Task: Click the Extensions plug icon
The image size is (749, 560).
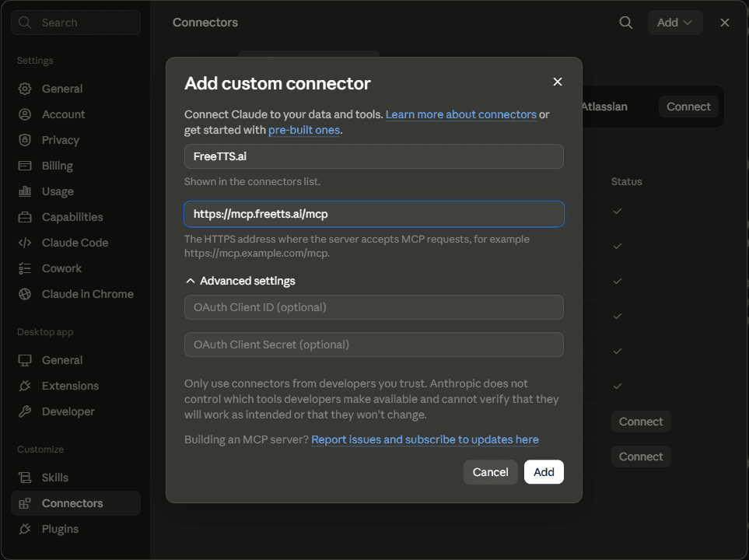Action: pos(25,386)
